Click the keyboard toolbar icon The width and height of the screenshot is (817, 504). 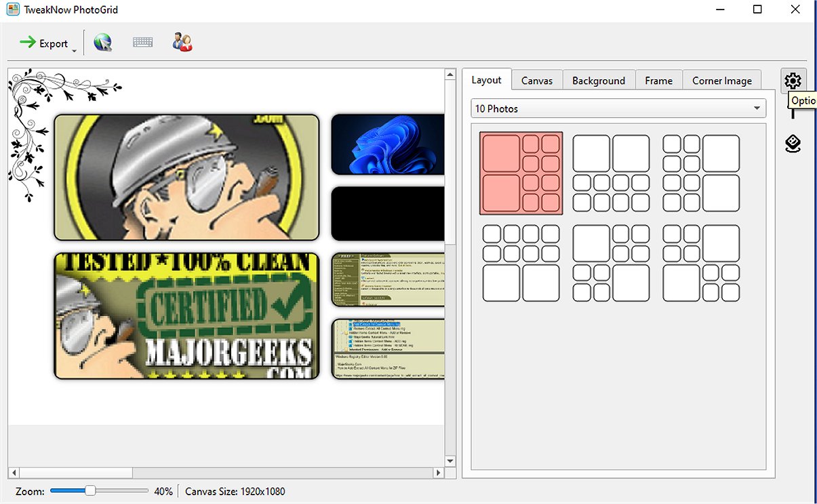pyautogui.click(x=142, y=43)
